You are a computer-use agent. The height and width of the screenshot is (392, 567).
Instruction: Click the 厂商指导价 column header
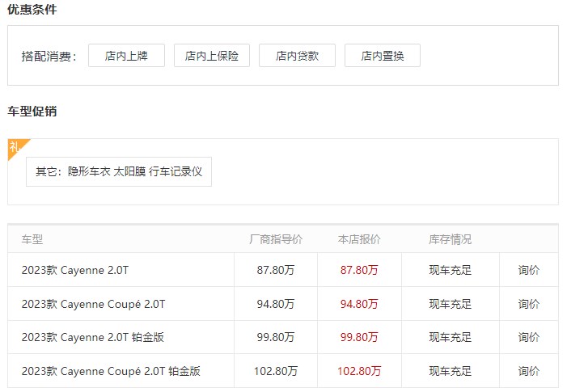pyautogui.click(x=276, y=239)
